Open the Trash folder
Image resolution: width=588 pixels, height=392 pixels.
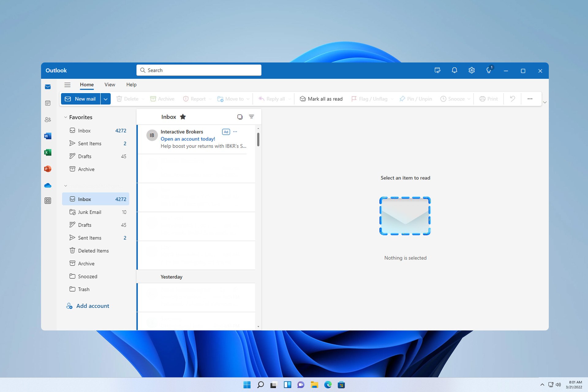pyautogui.click(x=96, y=289)
